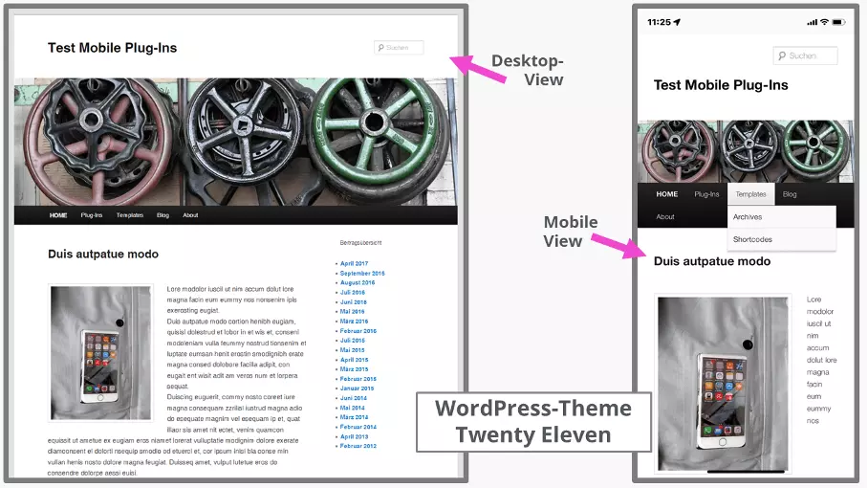Viewport: 868px width, 488px height.
Task: Click the desktop site title Test Mobile Plug-Ins
Action: [x=112, y=48]
